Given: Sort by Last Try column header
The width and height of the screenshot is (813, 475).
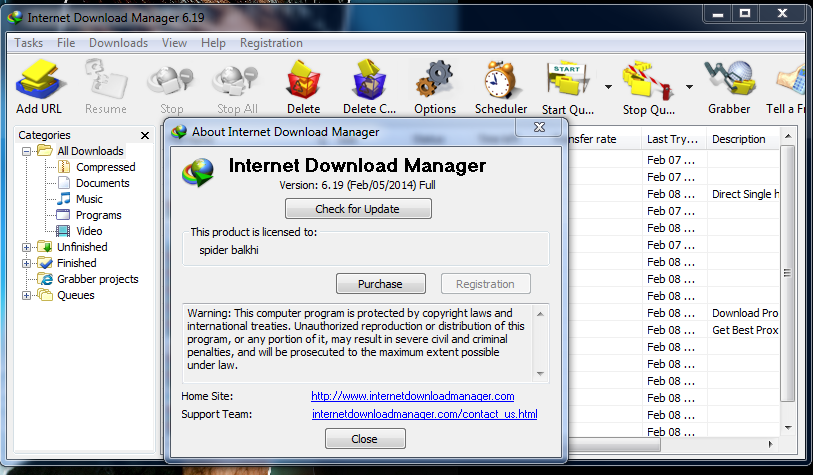Looking at the screenshot, I should (x=672, y=139).
